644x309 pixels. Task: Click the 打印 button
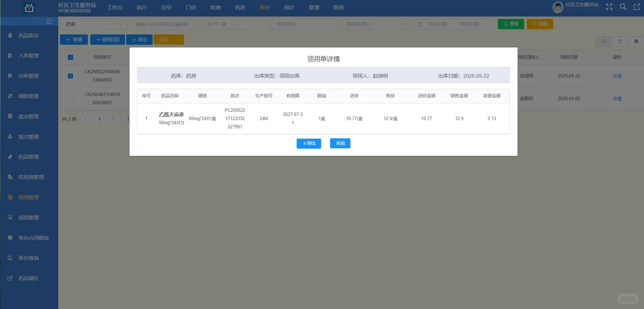coord(164,40)
